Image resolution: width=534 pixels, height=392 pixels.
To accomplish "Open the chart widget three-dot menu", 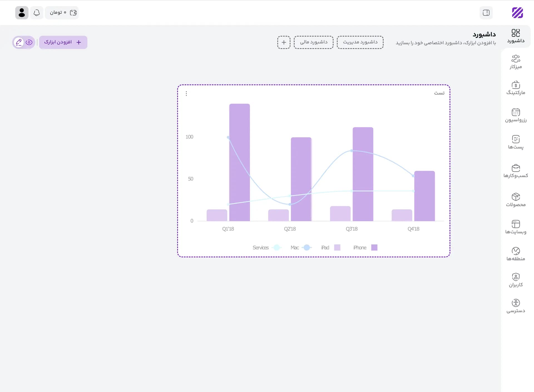I will point(186,94).
